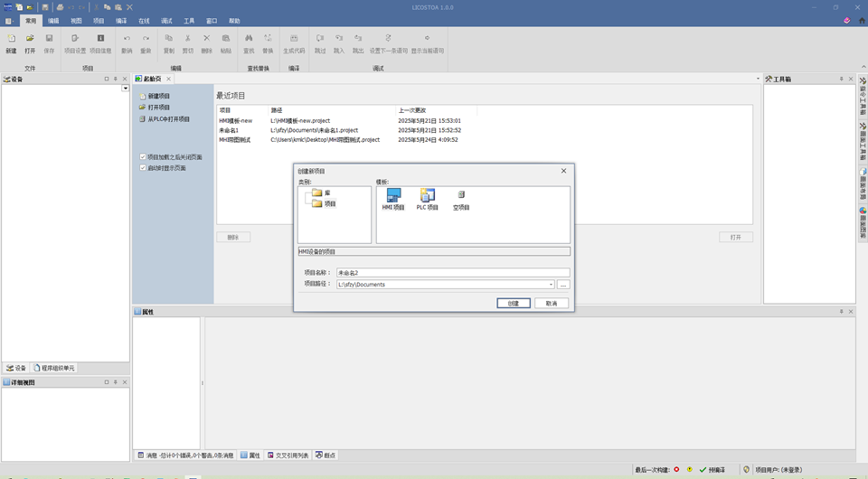Toggle 项目加载之后关闭页面 checkbox
868x479 pixels.
point(143,157)
